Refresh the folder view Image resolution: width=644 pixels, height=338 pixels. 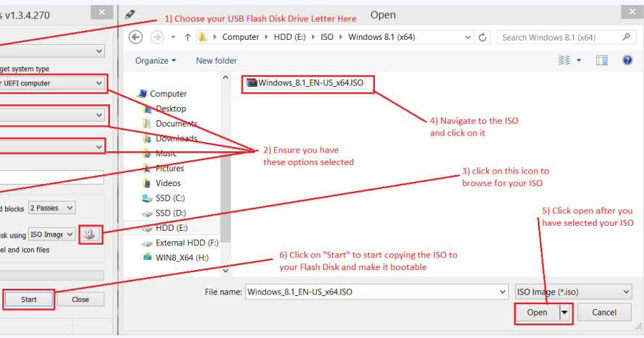tap(483, 38)
